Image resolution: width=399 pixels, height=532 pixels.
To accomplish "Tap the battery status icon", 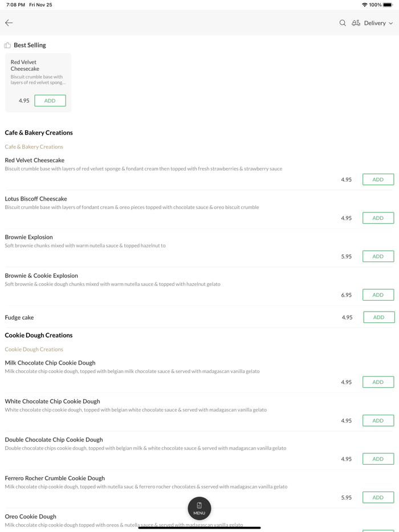I will pos(388,5).
